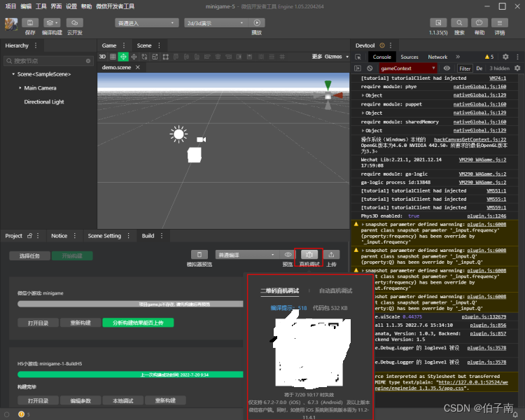Select the scale tool in scene toolbar
525x420 pixels.
coord(155,57)
